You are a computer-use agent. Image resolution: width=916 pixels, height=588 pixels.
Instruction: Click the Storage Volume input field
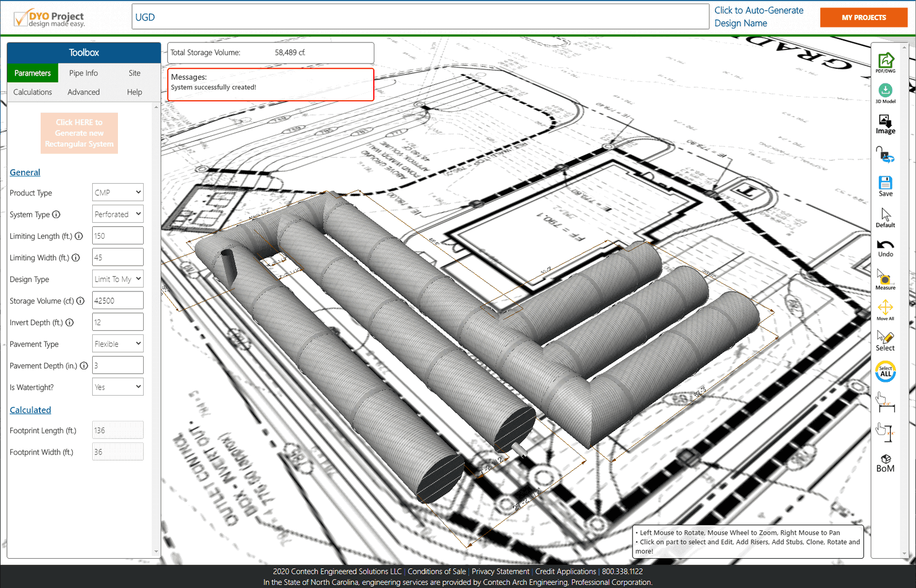pos(117,301)
